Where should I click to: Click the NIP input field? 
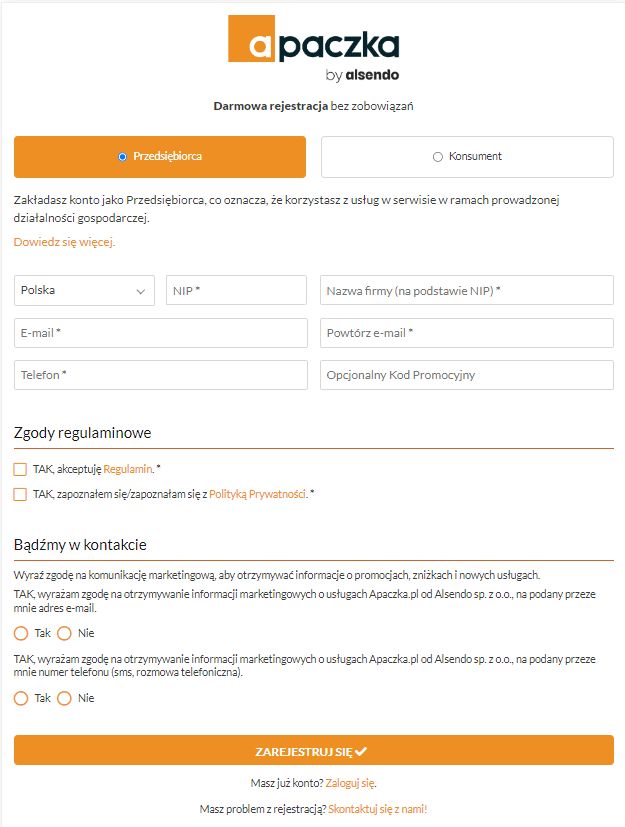click(236, 290)
